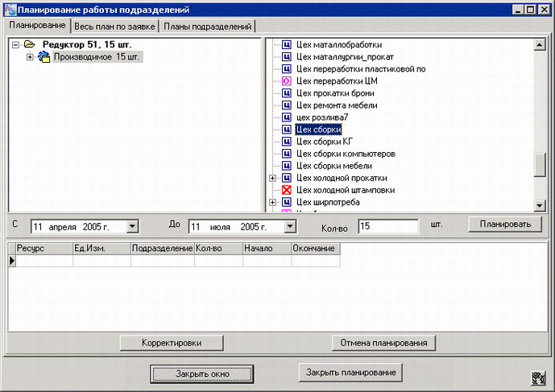555x392 pixels.
Task: Click the row indicator arrow in table
Action: [x=12, y=261]
